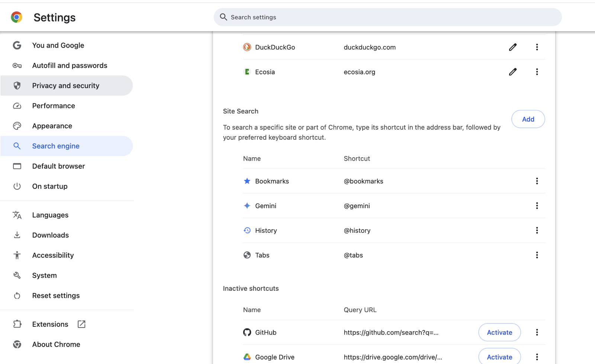Screen dimensions: 595x364
Task: Open Downloads settings
Action: [67, 235]
